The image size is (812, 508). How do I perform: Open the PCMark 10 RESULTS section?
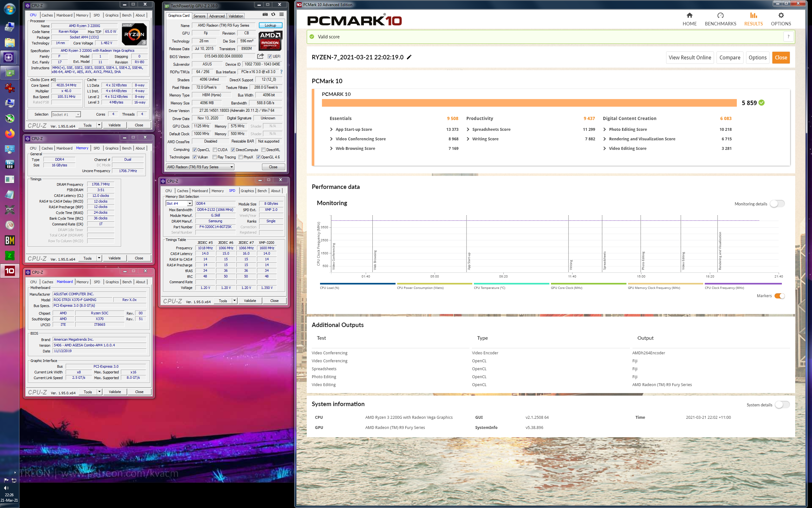(753, 19)
